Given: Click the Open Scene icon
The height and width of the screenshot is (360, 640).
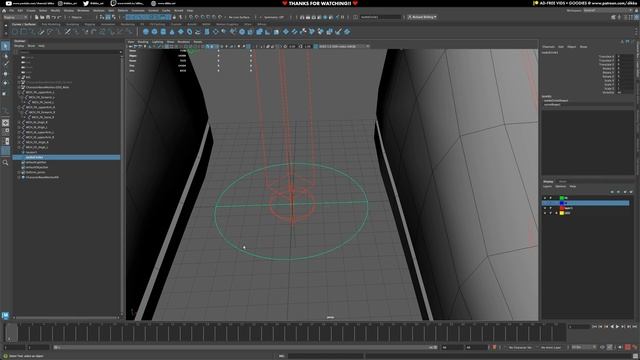Looking at the screenshot, I should [x=42, y=17].
